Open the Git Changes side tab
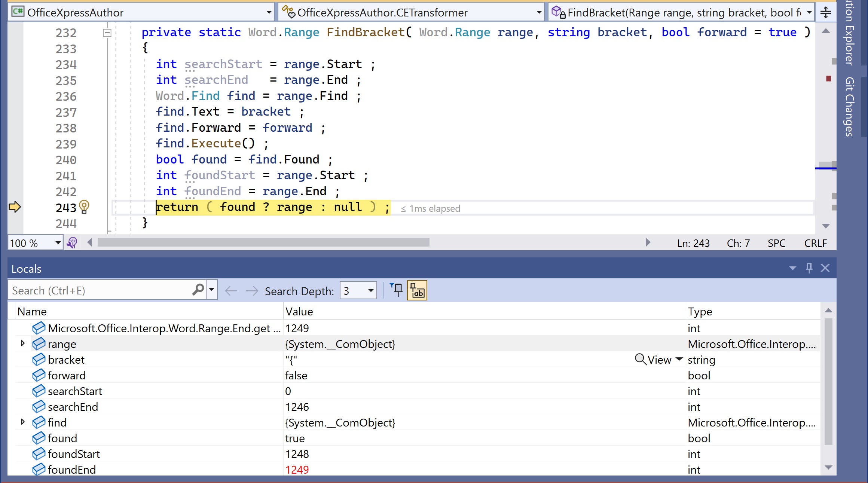Image resolution: width=868 pixels, height=483 pixels. tap(850, 107)
